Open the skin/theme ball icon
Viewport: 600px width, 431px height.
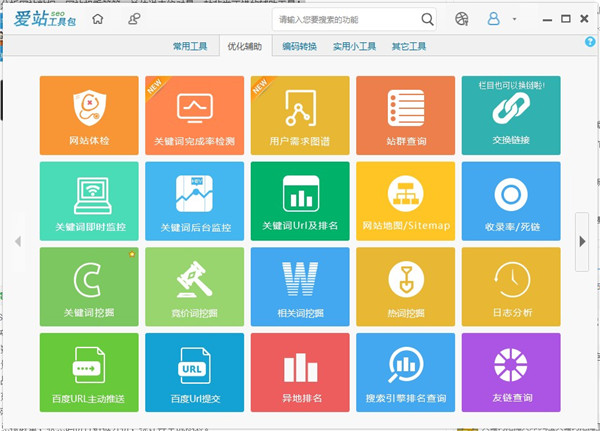click(462, 19)
